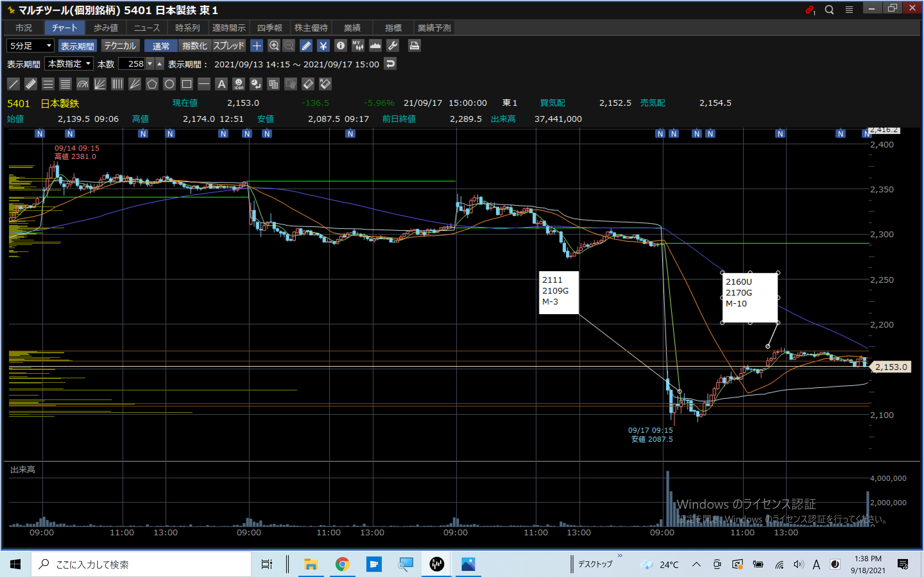Click the 本数 input field showing 258
This screenshot has height=577, width=924.
(132, 64)
